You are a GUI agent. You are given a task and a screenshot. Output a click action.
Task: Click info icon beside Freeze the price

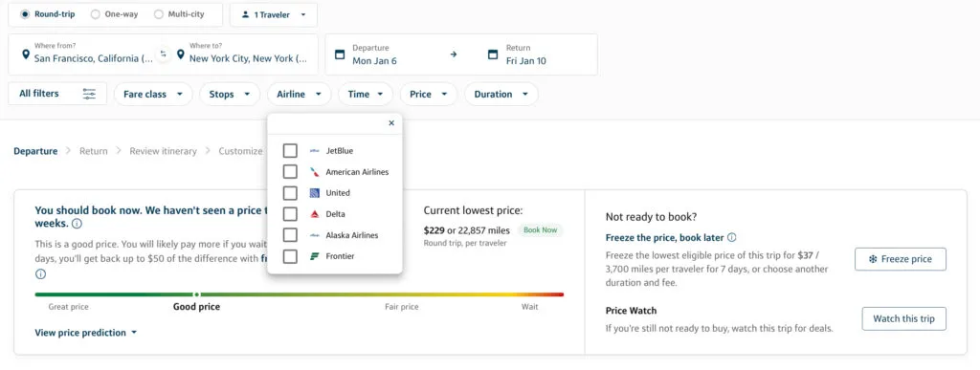tap(732, 238)
